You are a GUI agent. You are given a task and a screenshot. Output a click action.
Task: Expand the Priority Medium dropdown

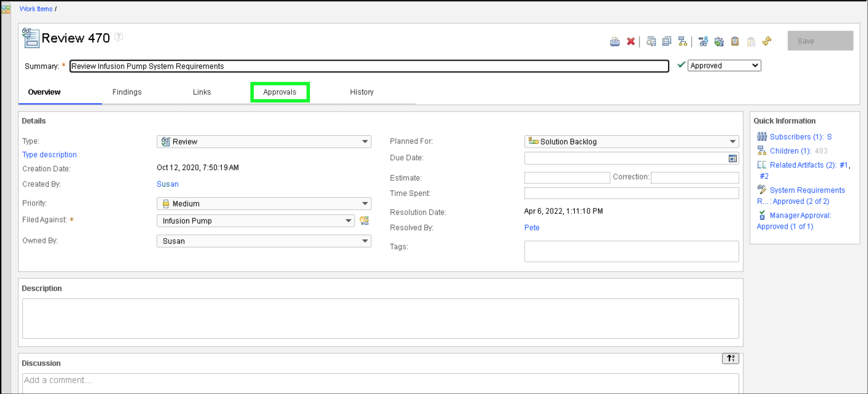point(264,204)
